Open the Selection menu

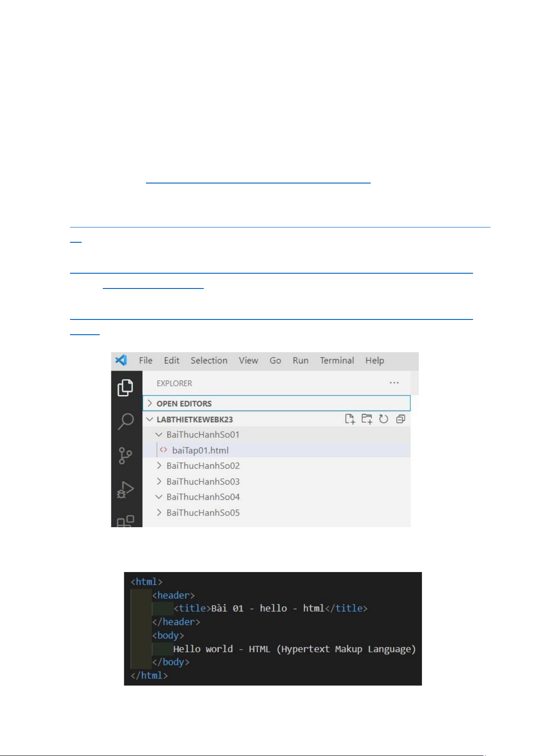pos(209,360)
